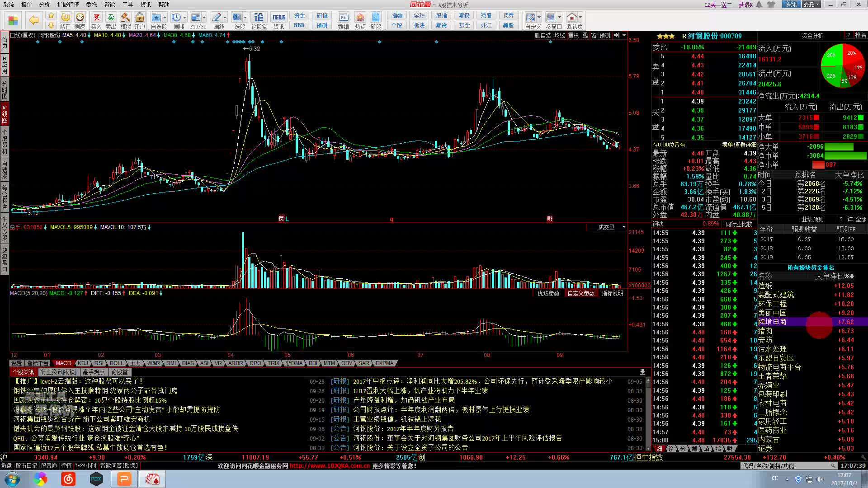
Task: Switch to the KDJ indicator tab
Action: pos(83,363)
